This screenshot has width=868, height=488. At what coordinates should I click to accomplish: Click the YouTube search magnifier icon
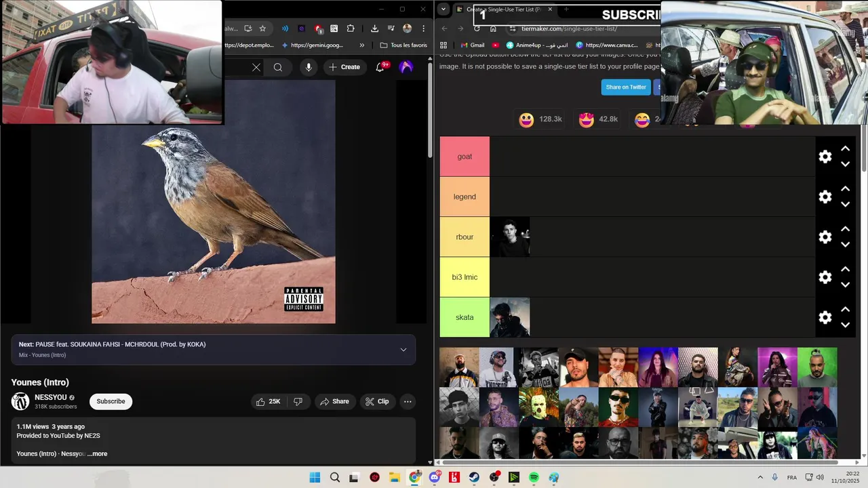(278, 67)
